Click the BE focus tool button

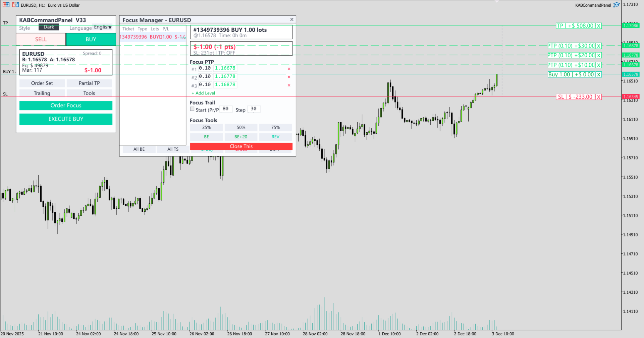[206, 137]
